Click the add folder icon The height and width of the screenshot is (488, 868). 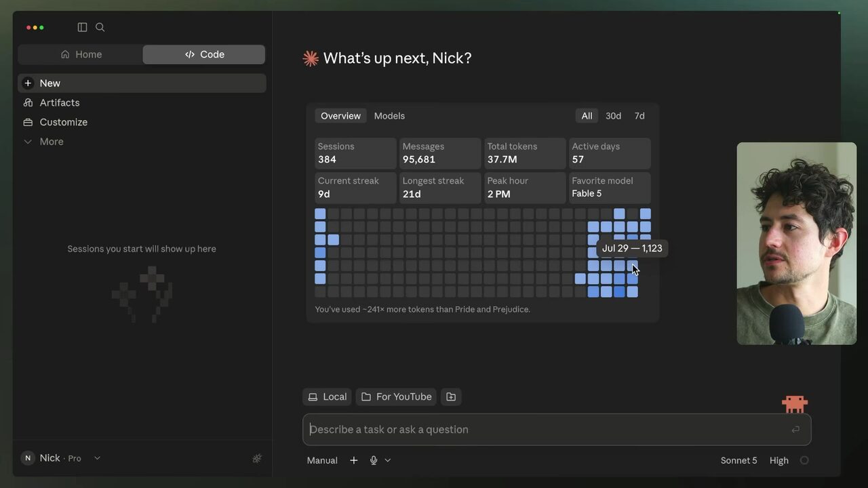(x=451, y=396)
